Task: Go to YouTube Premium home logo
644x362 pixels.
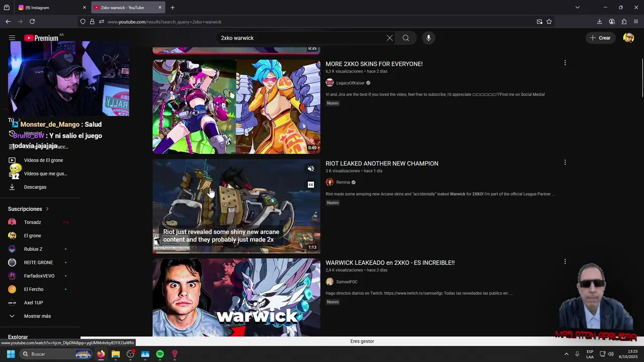Action: (41, 38)
